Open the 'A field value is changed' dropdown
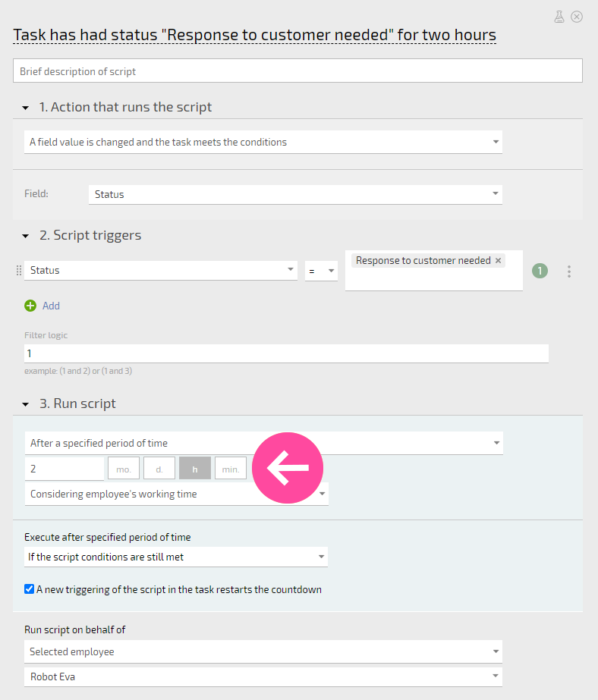 263,142
